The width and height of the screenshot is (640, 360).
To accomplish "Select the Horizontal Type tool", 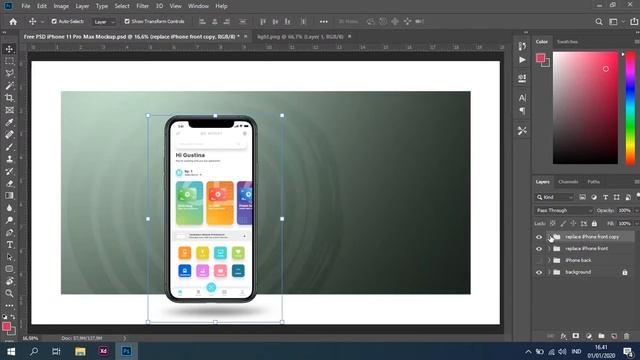I will [9, 245].
